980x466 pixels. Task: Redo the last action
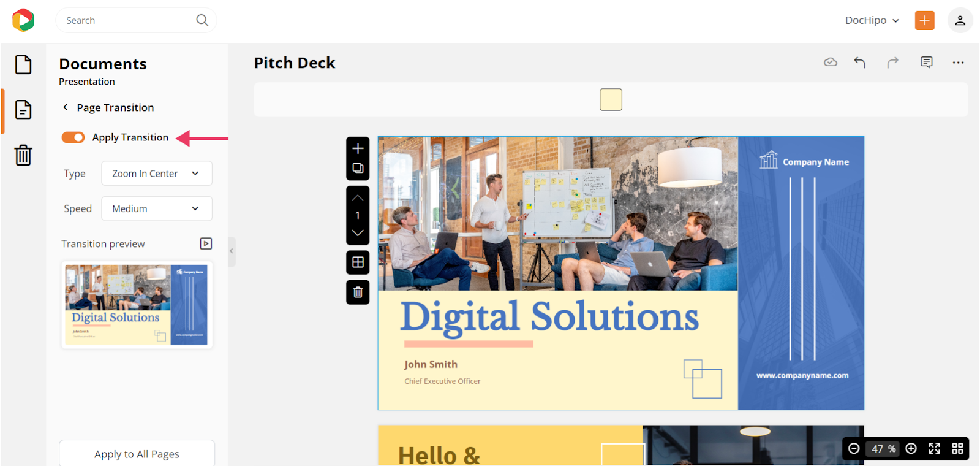(893, 62)
